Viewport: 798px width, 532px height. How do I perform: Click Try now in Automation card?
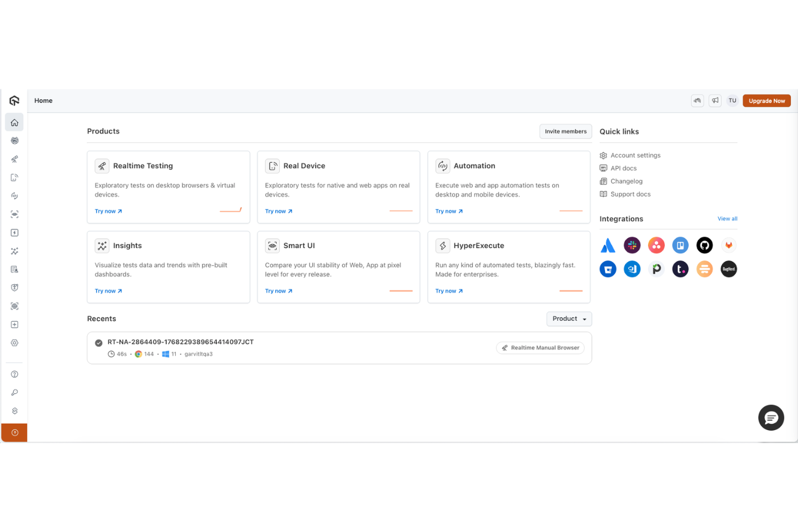click(449, 211)
